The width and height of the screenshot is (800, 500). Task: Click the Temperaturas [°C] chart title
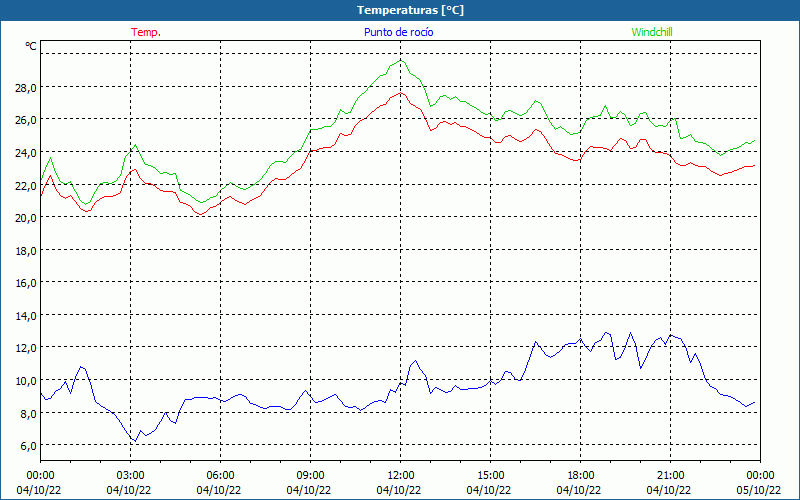pos(411,10)
